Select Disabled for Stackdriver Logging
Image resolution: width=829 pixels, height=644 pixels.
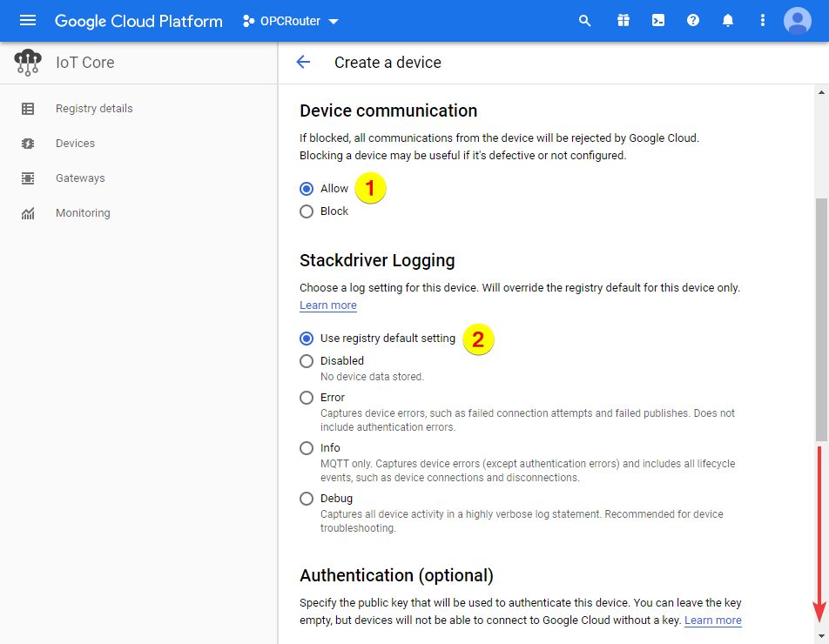point(306,360)
